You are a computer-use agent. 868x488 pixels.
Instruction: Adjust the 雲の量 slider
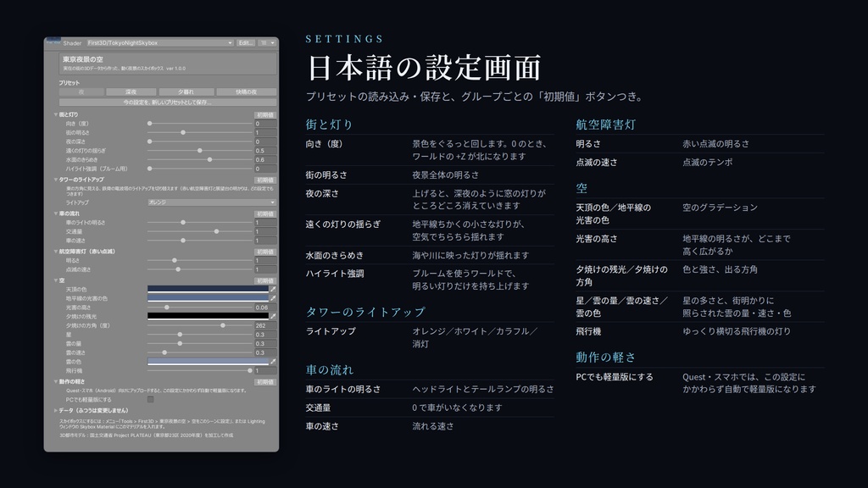pos(200,344)
